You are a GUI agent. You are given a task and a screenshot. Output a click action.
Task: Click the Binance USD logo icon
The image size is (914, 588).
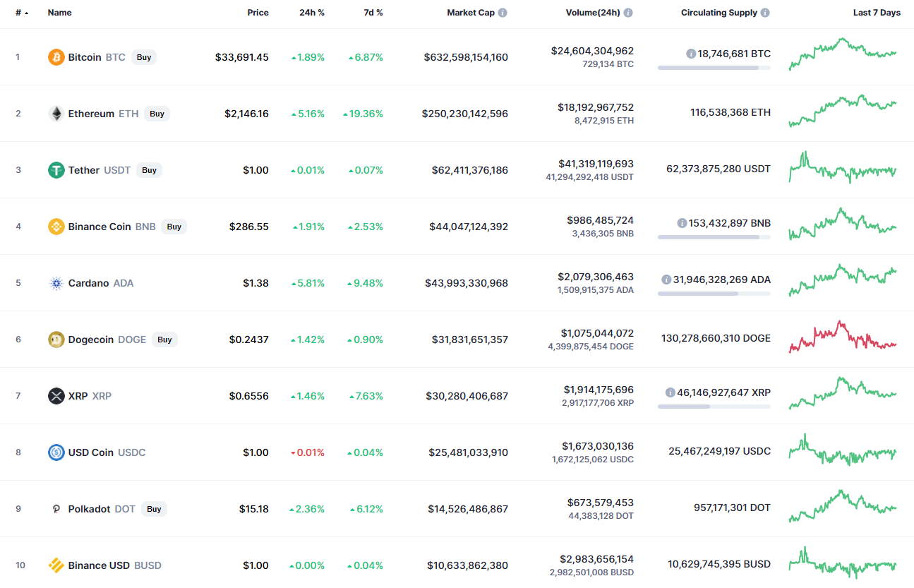coord(56,565)
